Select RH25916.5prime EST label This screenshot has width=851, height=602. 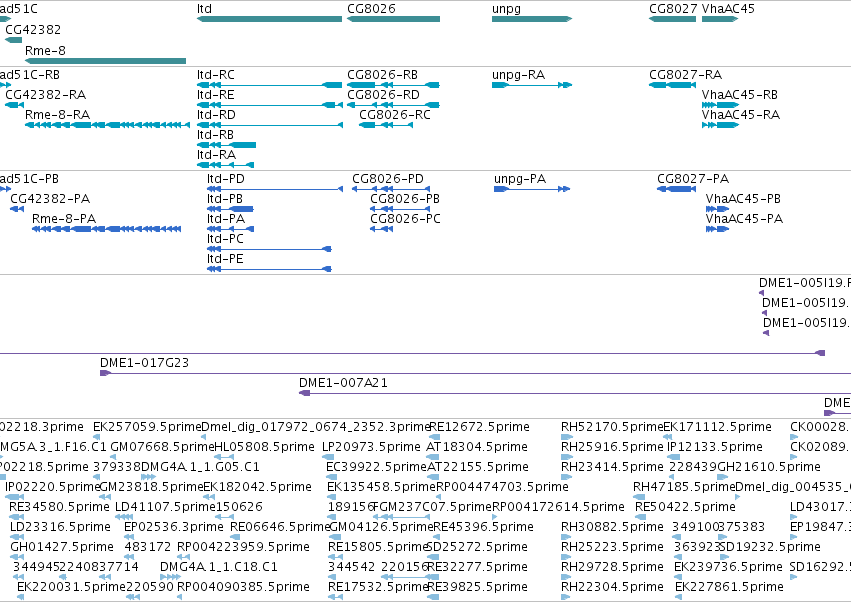612,447
